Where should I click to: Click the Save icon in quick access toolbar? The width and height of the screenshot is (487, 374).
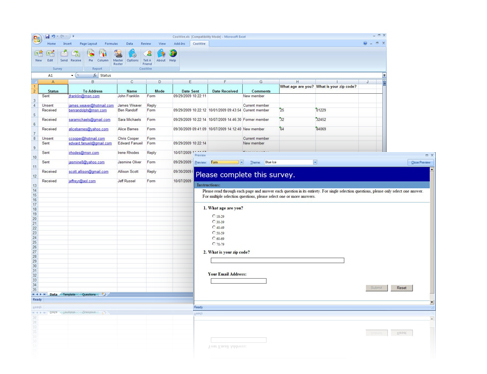[x=47, y=36]
